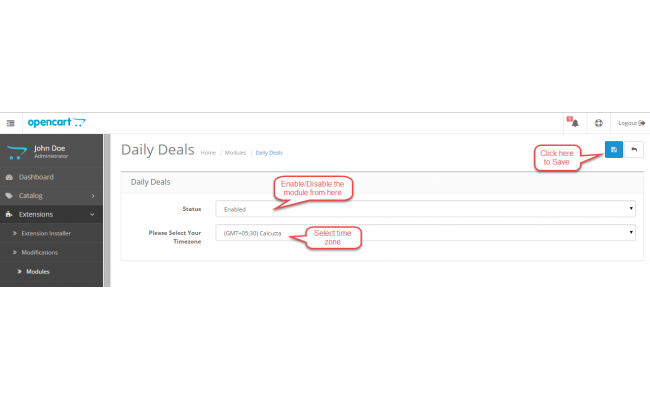Click the Catalog tag icon
Screen dimensions: 650x400
(x=9, y=196)
